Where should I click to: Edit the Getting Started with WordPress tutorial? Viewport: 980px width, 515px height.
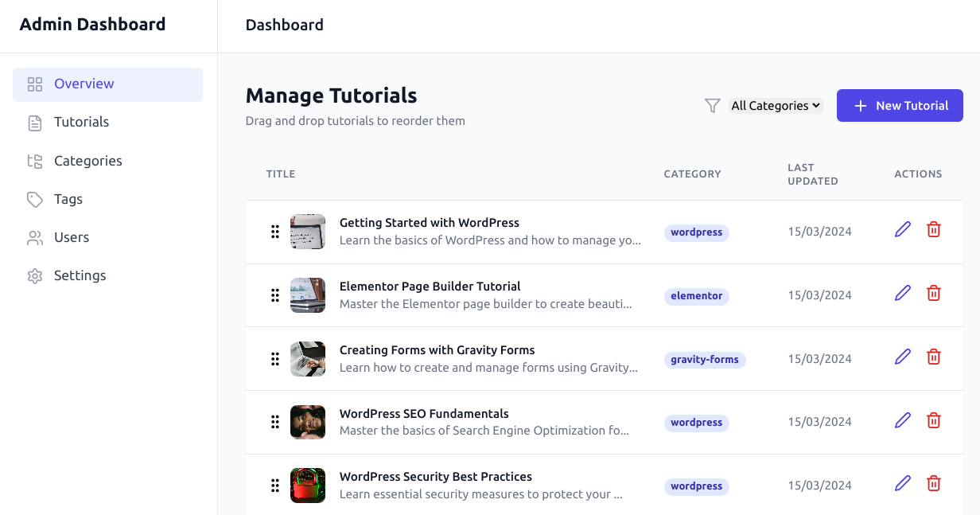(902, 230)
